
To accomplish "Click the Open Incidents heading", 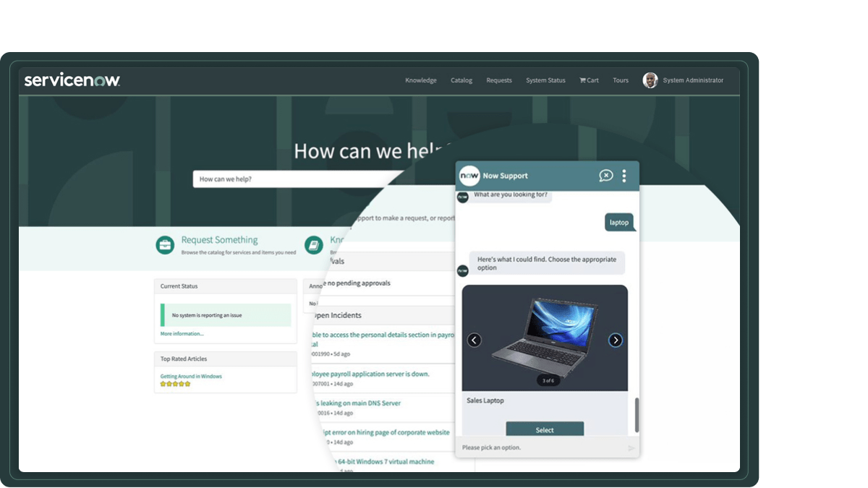I will (337, 315).
